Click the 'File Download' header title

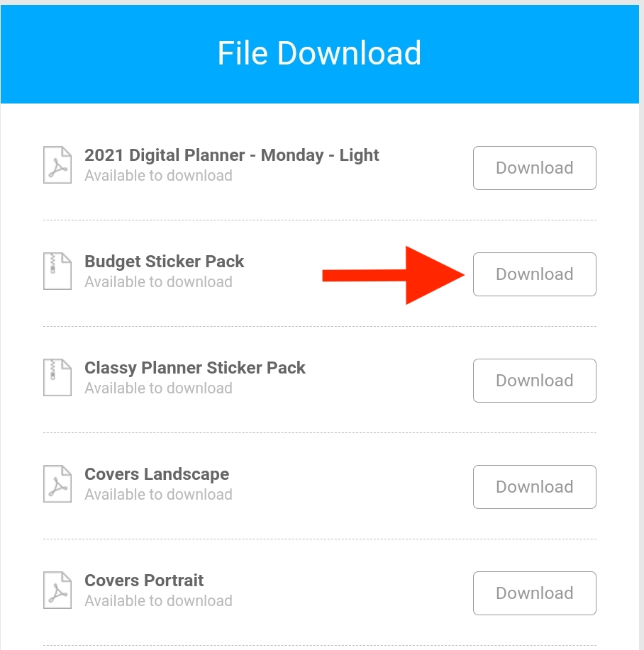(319, 53)
